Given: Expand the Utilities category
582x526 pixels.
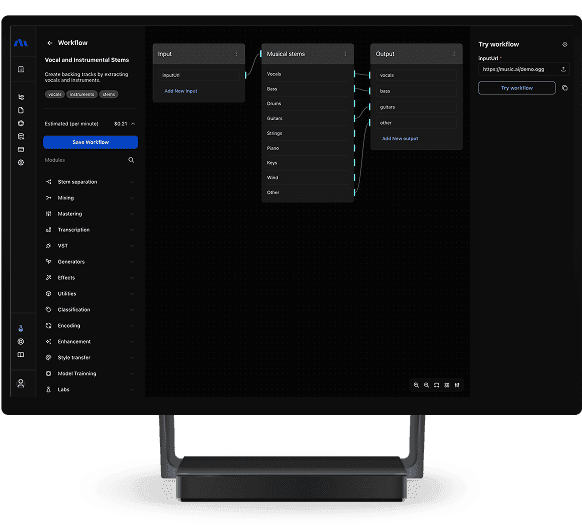Looking at the screenshot, I should [x=132, y=294].
